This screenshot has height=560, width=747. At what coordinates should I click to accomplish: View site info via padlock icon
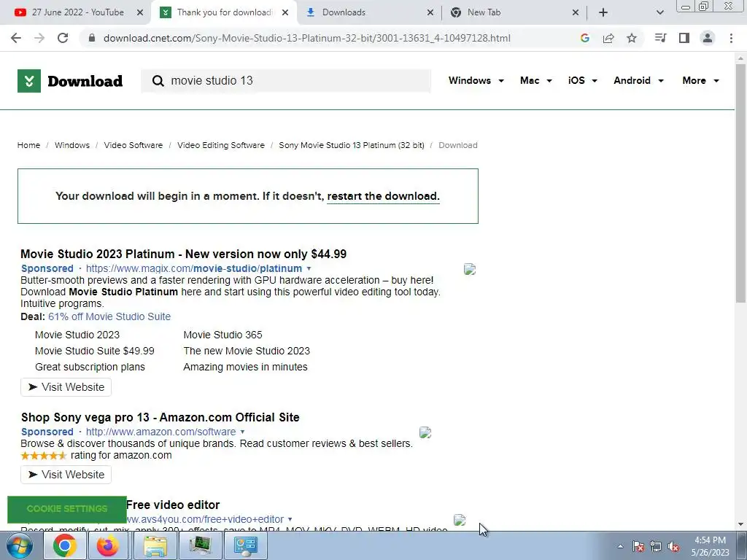click(92, 38)
